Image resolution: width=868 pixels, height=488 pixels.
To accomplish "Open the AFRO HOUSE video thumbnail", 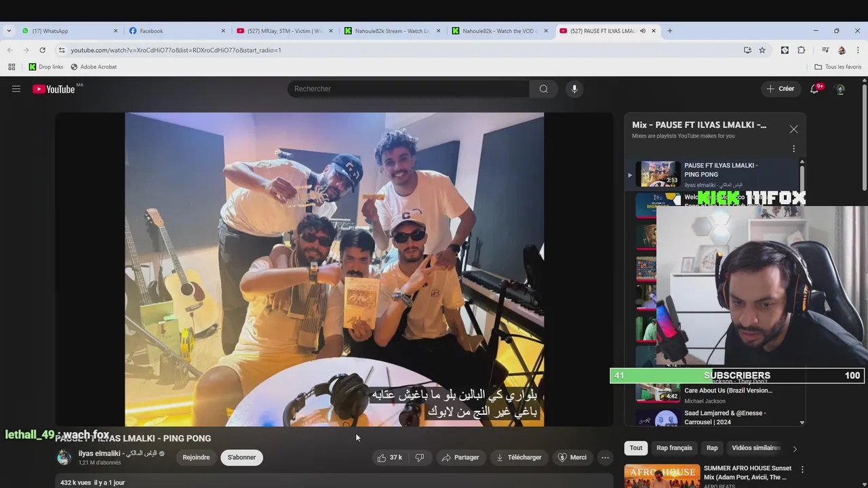I will pos(662,476).
